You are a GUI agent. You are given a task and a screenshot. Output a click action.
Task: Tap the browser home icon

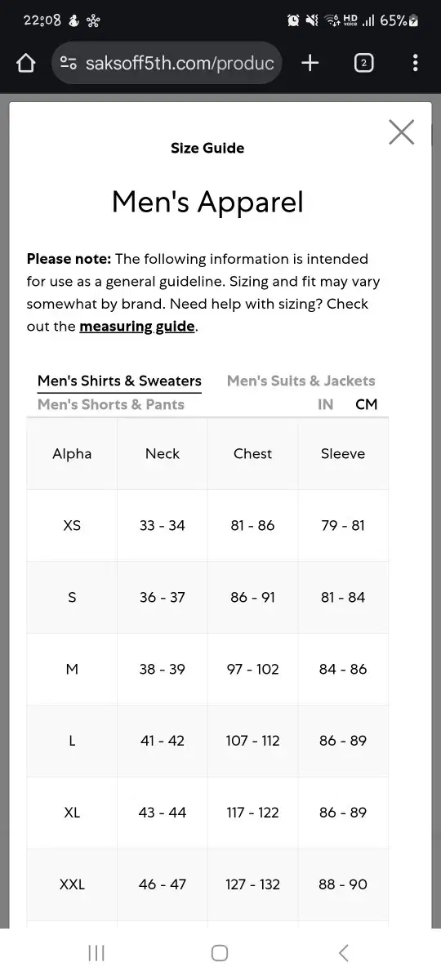click(26, 63)
